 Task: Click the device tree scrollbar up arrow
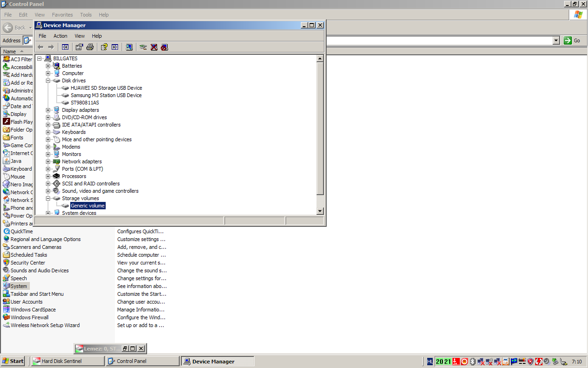[320, 58]
